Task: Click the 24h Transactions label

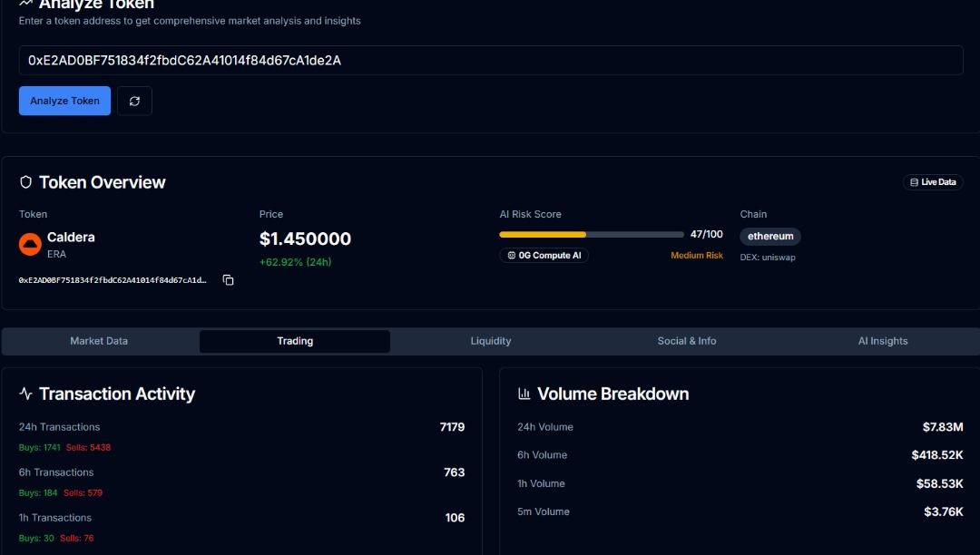Action: [x=59, y=427]
